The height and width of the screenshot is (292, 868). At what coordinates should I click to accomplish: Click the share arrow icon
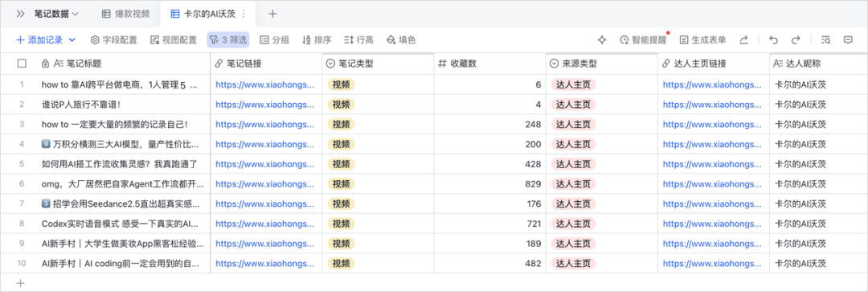click(x=744, y=40)
